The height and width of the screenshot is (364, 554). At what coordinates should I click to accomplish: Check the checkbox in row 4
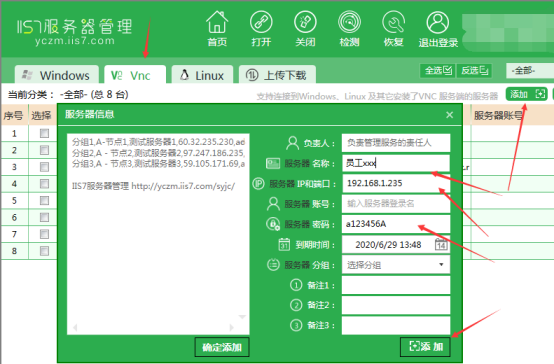point(44,184)
